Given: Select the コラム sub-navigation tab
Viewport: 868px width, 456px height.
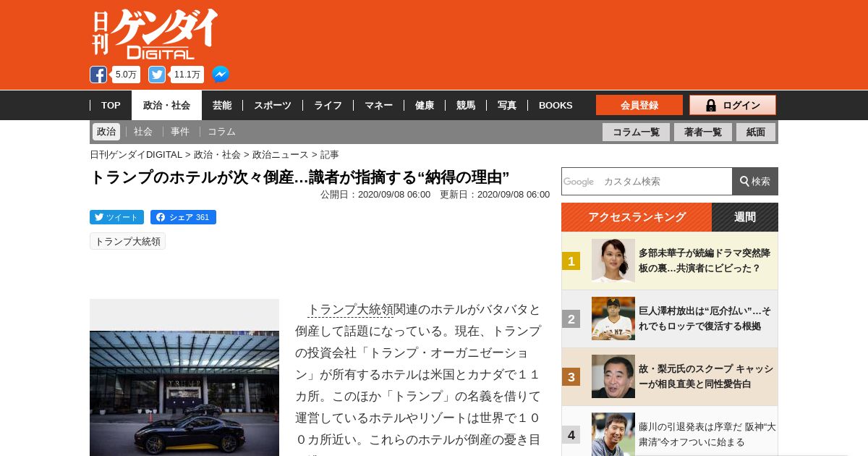Looking at the screenshot, I should [221, 132].
